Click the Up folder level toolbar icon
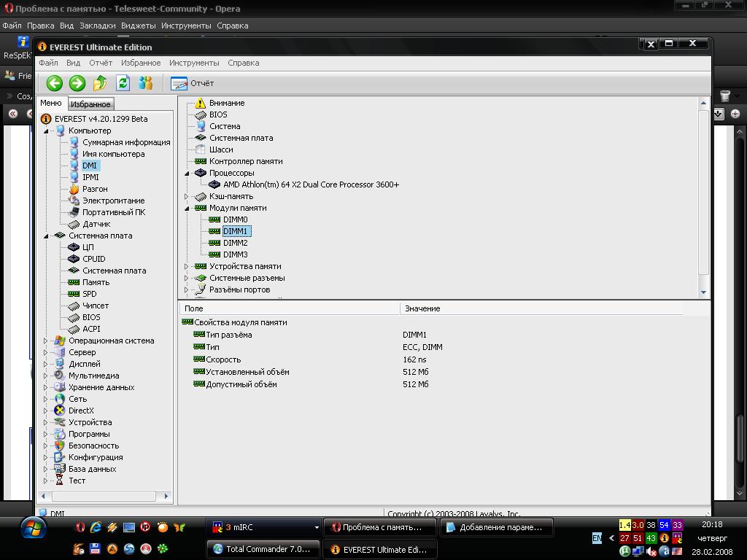The width and height of the screenshot is (747, 560). coord(100,83)
